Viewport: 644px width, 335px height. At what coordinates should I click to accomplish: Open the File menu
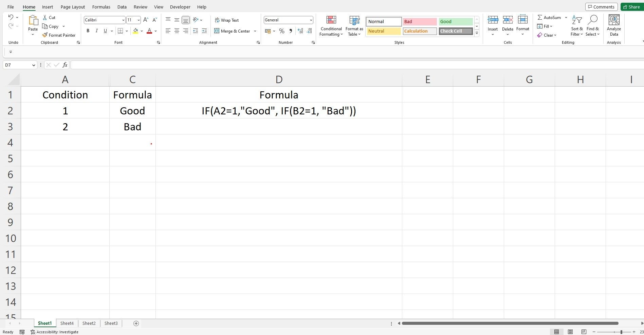coord(11,7)
